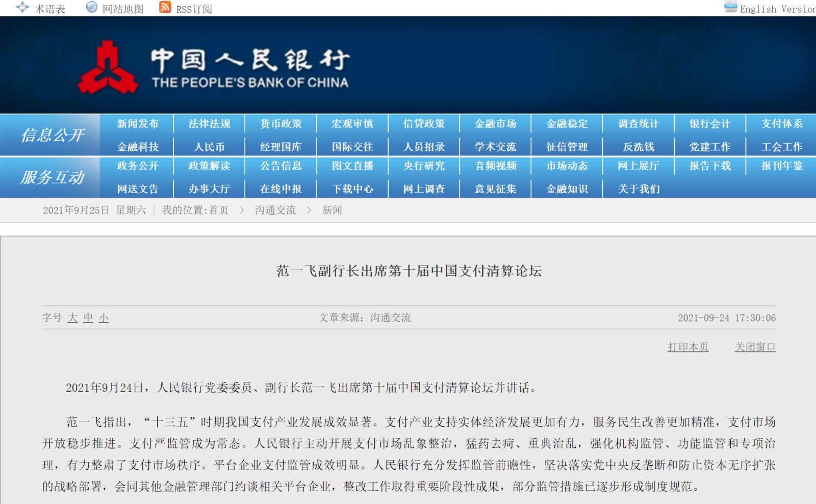This screenshot has width=816, height=504.
Task: Open 在线申报 menu item
Action: (x=281, y=189)
